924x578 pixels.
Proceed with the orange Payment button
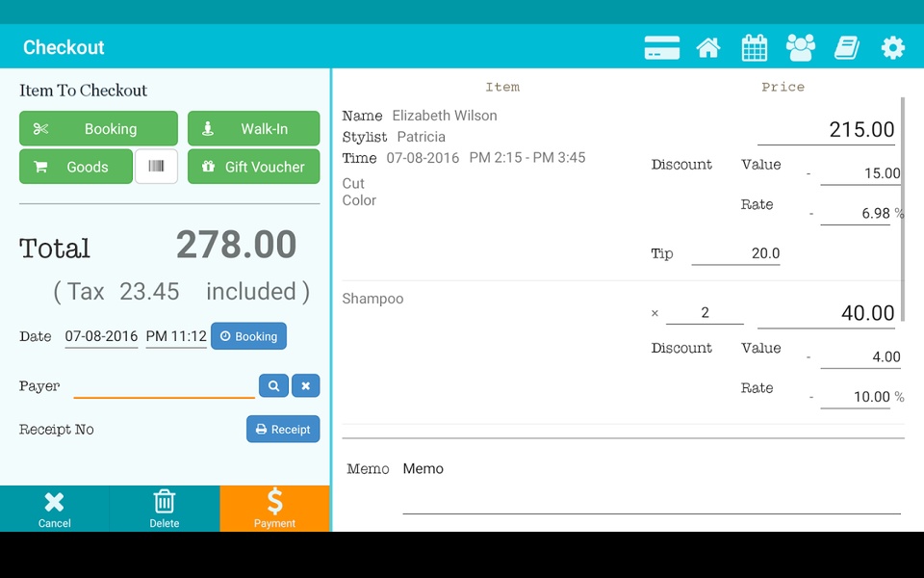274,509
